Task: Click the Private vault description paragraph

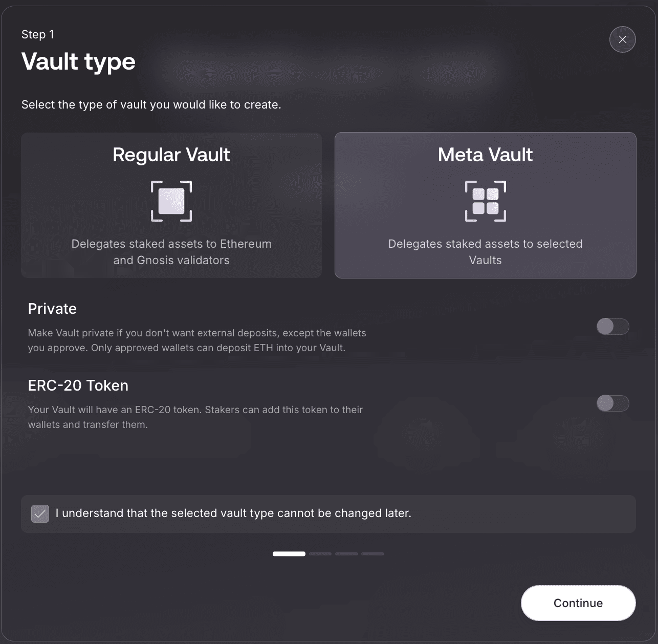Action: pos(197,340)
